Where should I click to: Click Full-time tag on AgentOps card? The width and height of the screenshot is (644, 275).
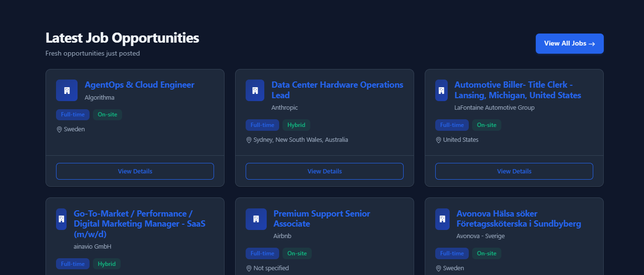73,115
